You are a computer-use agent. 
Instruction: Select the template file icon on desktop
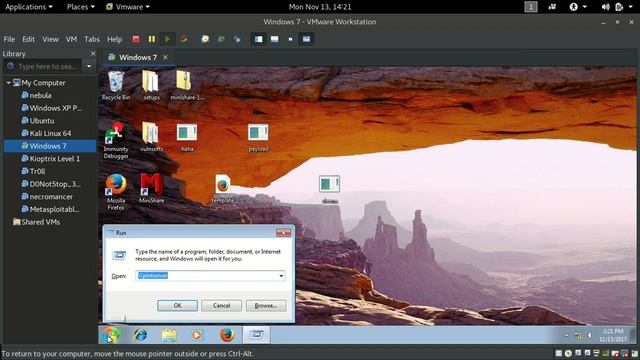click(223, 189)
